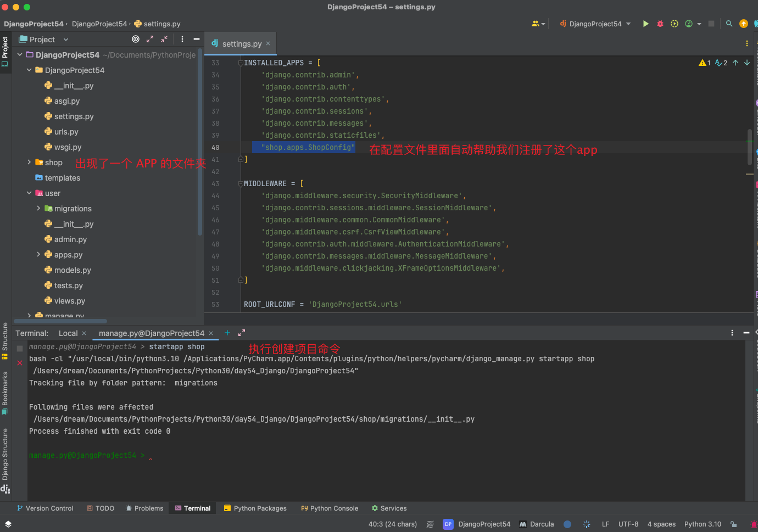
Task: Open the Problems tool tab
Action: pos(144,508)
